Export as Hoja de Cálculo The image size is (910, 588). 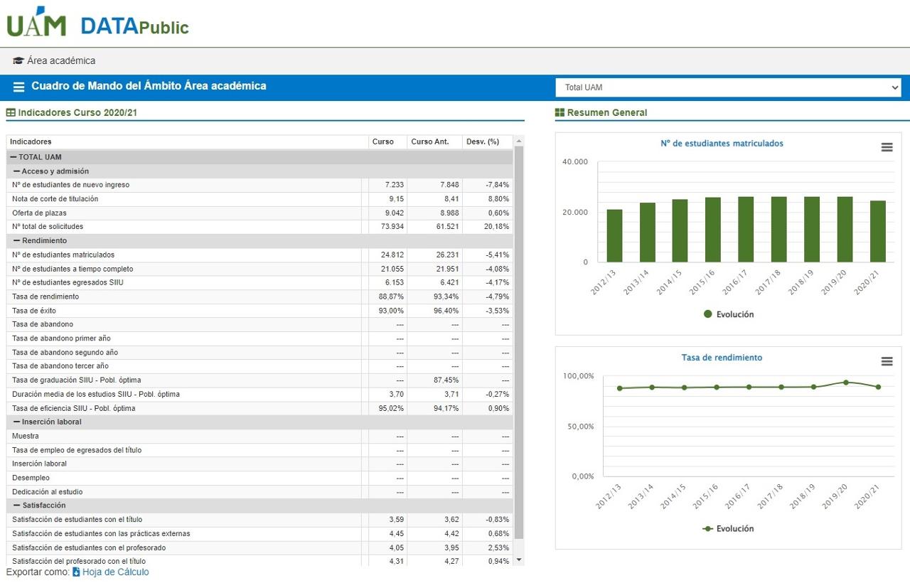coord(115,572)
